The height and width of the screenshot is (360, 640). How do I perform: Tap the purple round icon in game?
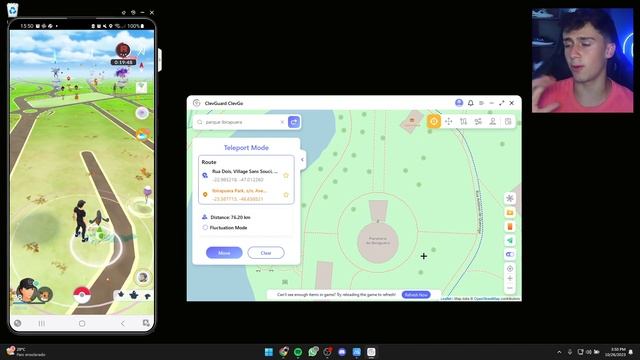pyautogui.click(x=142, y=113)
